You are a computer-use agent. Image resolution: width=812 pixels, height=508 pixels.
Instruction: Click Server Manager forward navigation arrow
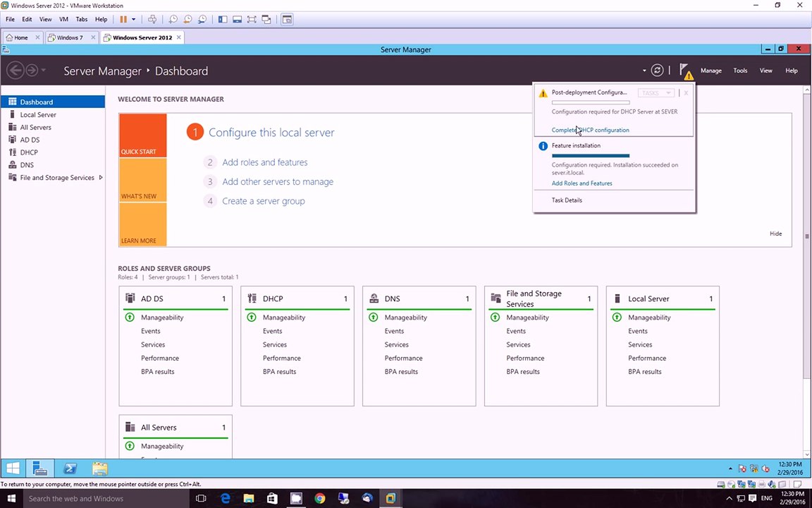tap(32, 70)
